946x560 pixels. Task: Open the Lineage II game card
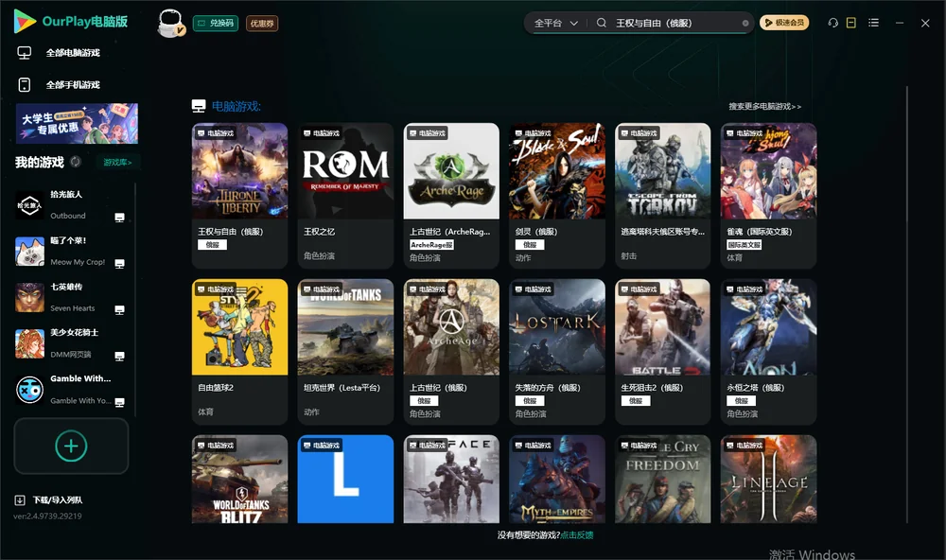pyautogui.click(x=768, y=480)
